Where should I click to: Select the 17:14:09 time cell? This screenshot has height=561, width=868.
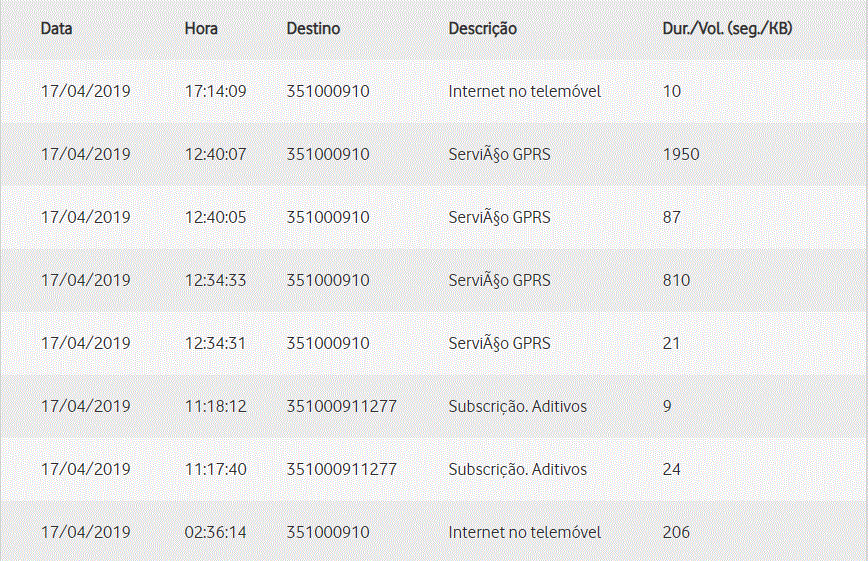(215, 91)
